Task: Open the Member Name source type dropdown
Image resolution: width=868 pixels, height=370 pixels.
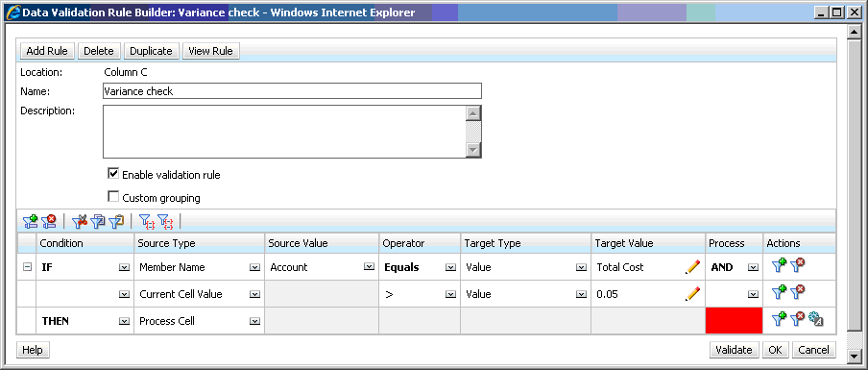Action: (x=254, y=267)
